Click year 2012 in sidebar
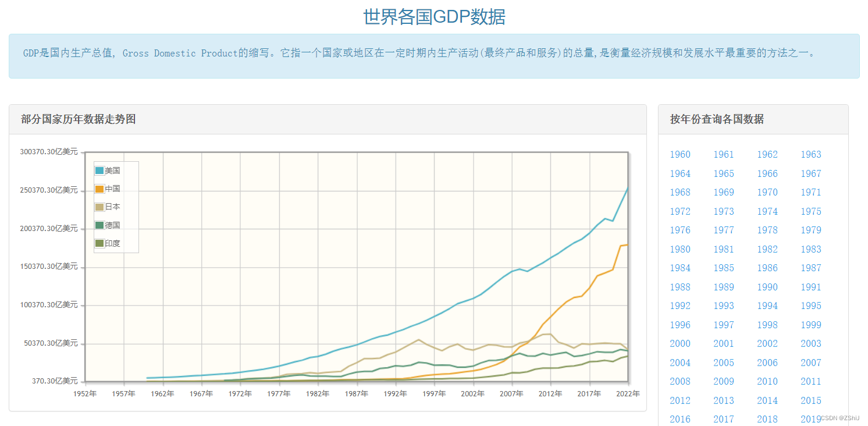Image resolution: width=868 pixels, height=426 pixels. [680, 400]
